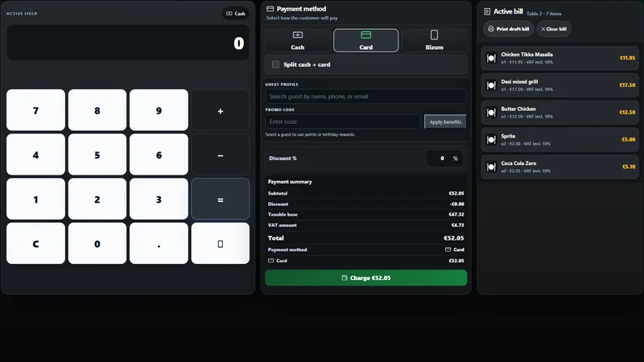Click the €11.95 price of Chicken Tikka
The width and height of the screenshot is (644, 362).
[627, 58]
